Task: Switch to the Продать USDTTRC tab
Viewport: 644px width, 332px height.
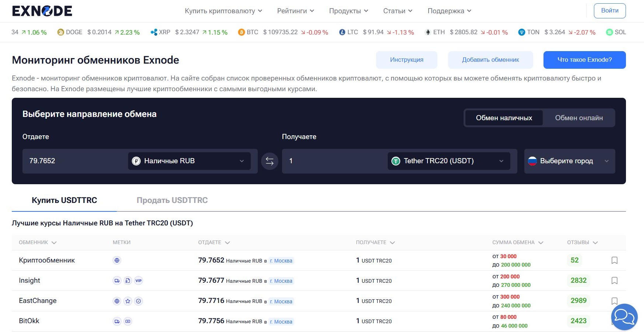Action: 172,200
